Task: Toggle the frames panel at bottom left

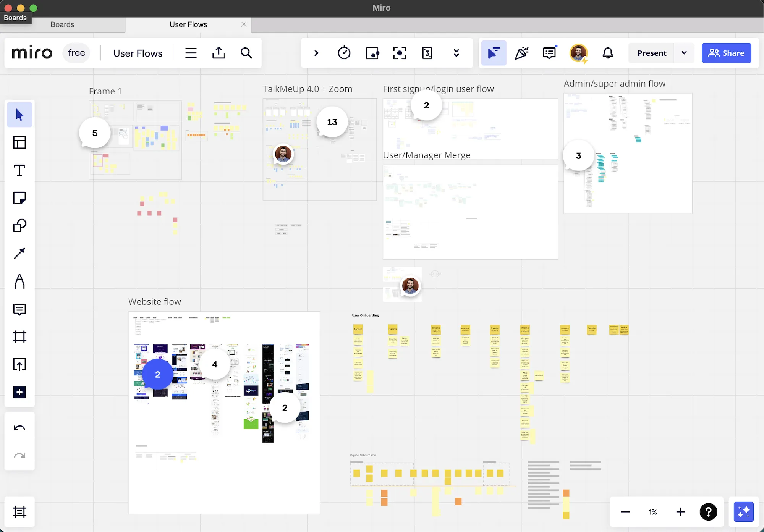Action: click(19, 512)
